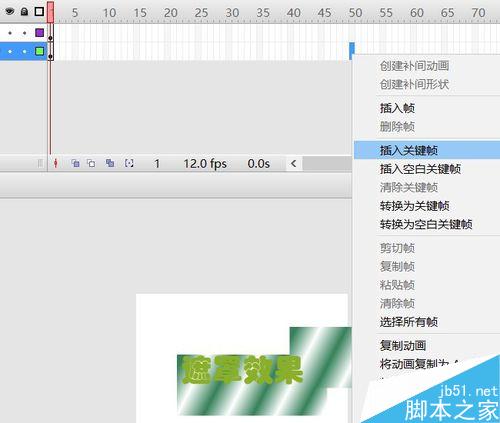Choose 复制帧 from the context menu
500x423 pixels.
(x=397, y=267)
